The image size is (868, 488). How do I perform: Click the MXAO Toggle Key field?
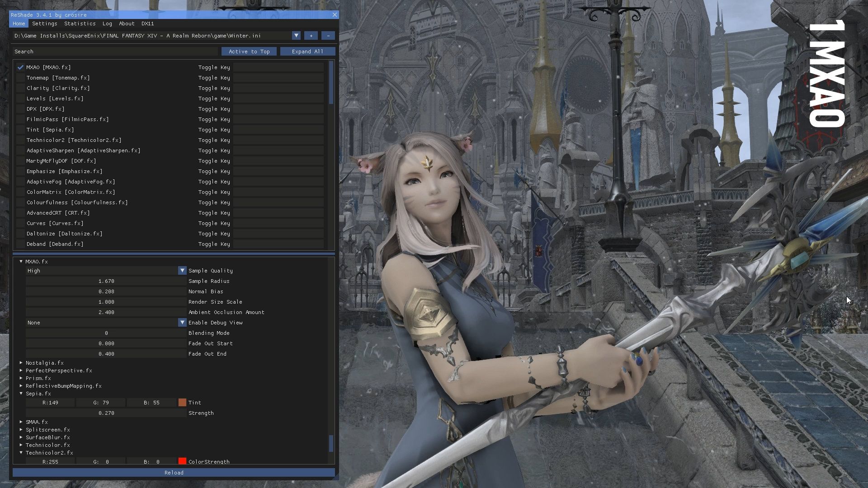[278, 67]
